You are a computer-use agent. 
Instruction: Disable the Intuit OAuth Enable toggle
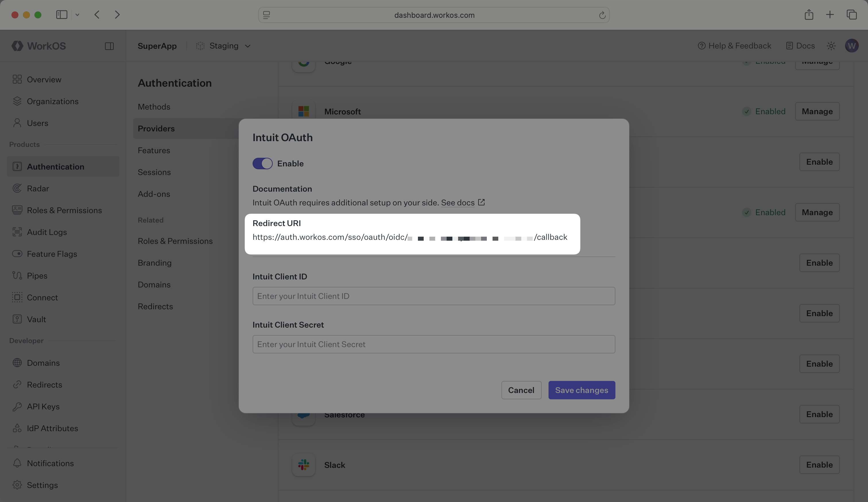coord(262,163)
